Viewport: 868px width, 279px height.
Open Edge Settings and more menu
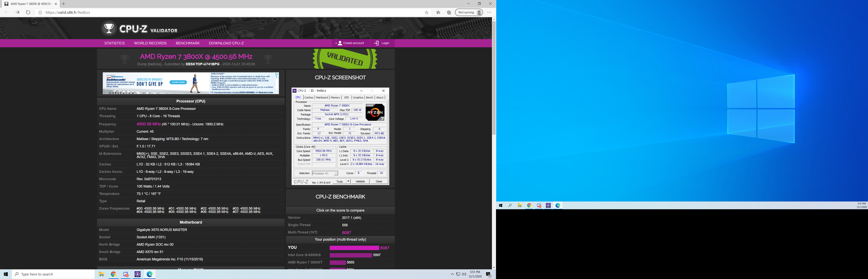click(x=489, y=12)
